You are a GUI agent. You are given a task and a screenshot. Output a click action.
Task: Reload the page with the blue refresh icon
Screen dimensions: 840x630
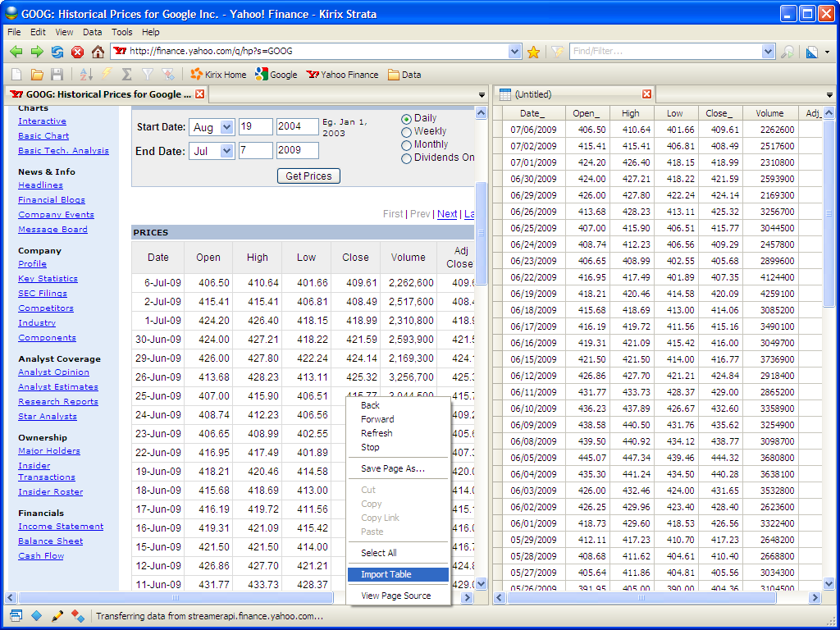point(57,52)
